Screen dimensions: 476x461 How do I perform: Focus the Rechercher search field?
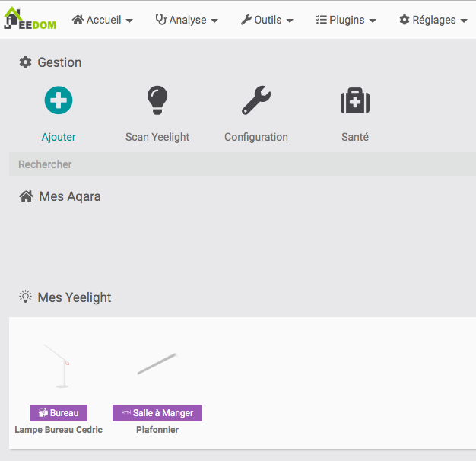[243, 164]
